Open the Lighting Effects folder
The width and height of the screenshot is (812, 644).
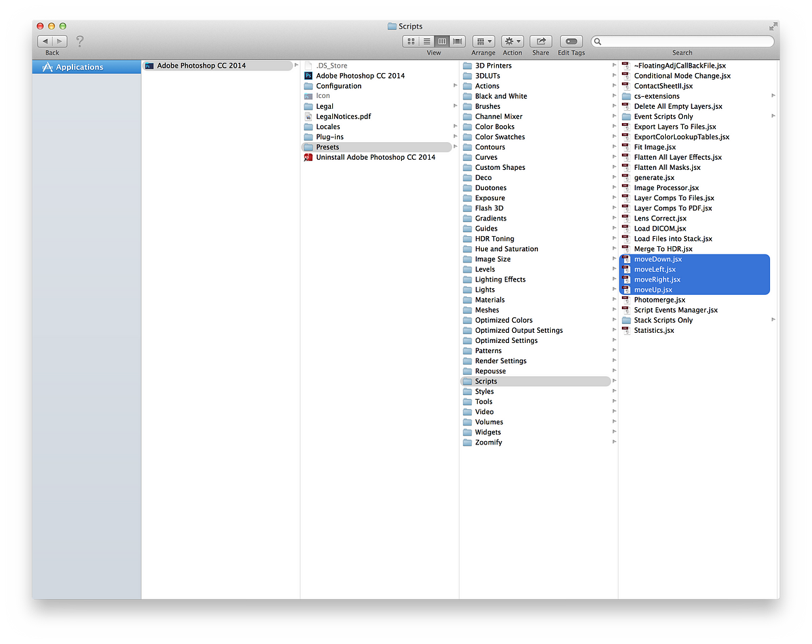(x=500, y=279)
